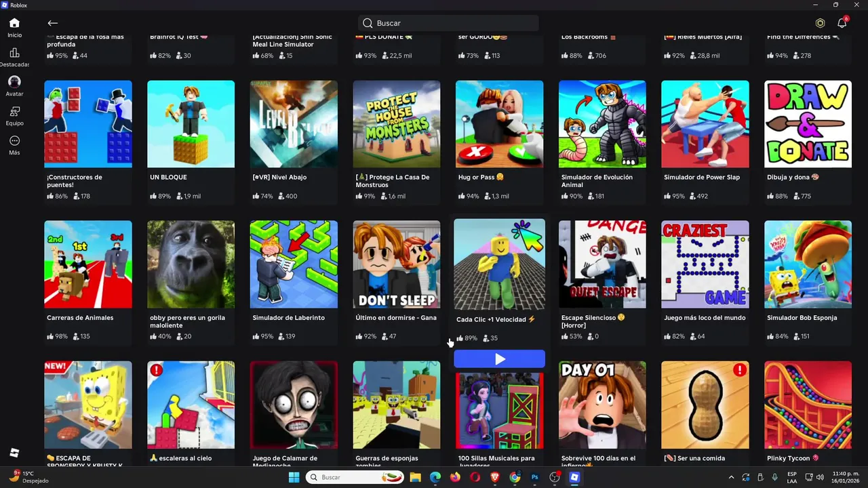868x488 pixels.
Task: Select the Roblox taskbar icon
Action: click(574, 477)
